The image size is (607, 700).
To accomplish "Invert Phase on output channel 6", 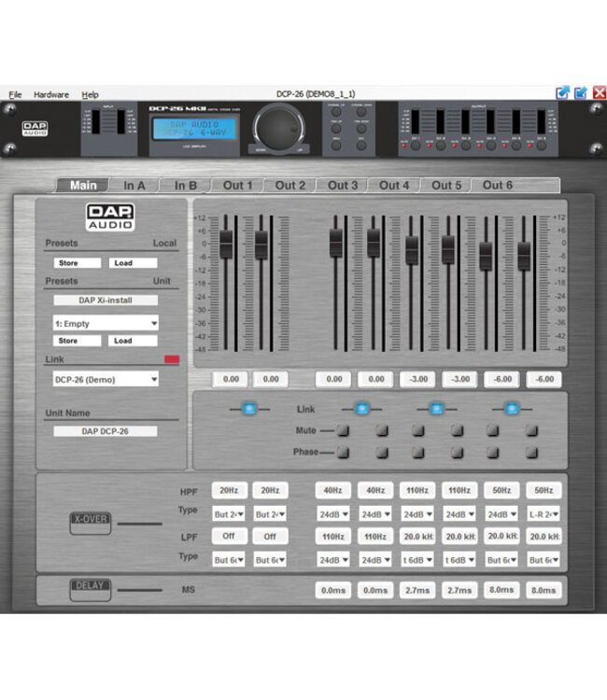I will [531, 453].
